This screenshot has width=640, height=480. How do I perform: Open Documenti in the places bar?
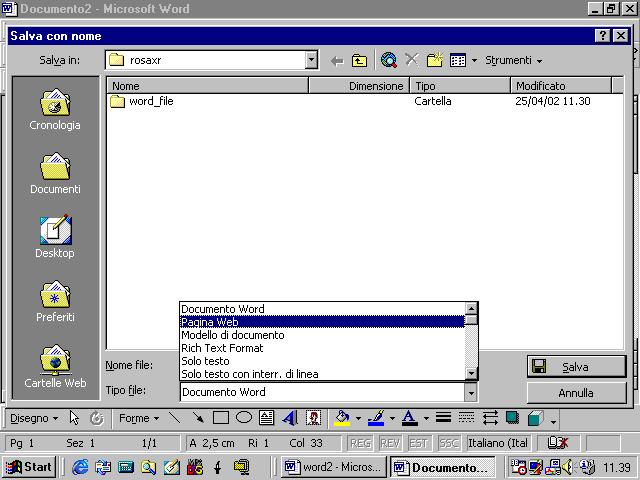pos(55,173)
